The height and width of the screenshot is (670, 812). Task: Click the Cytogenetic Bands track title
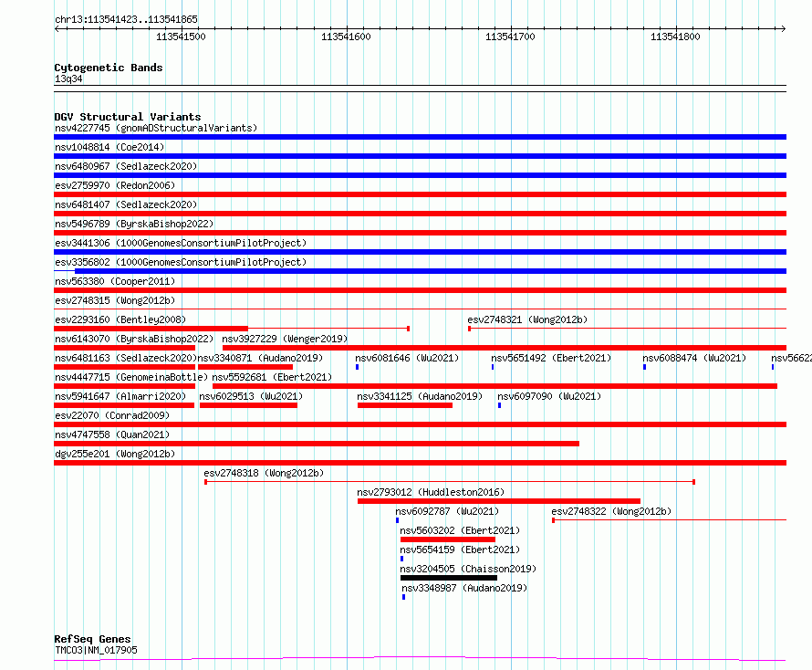pyautogui.click(x=109, y=68)
